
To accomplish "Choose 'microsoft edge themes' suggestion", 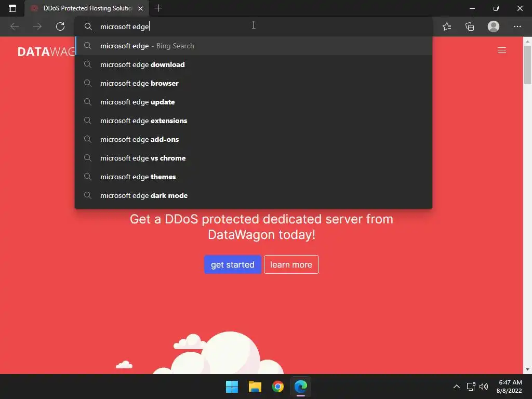I will (253, 177).
